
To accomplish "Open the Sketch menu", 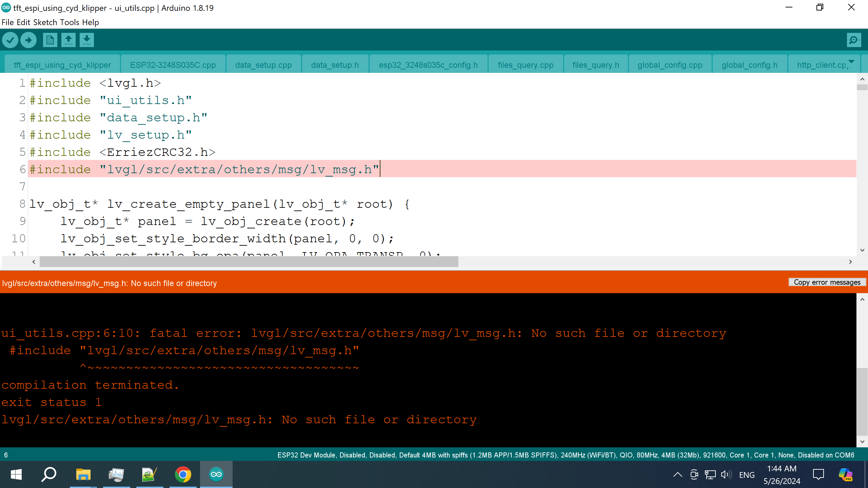I will [x=45, y=22].
